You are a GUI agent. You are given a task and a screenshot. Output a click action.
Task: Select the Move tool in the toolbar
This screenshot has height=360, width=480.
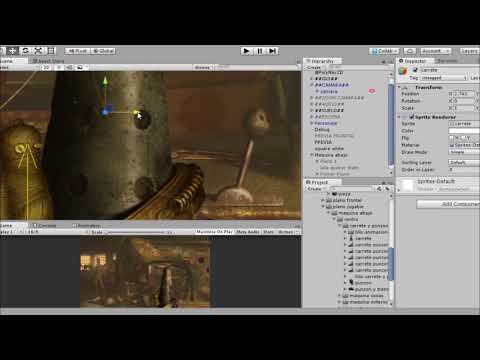(13, 51)
